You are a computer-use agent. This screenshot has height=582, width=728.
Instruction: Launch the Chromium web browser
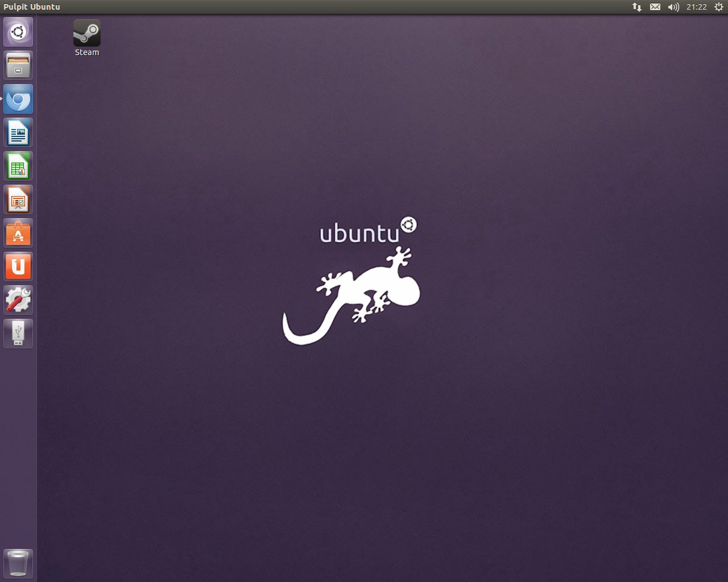pyautogui.click(x=18, y=99)
